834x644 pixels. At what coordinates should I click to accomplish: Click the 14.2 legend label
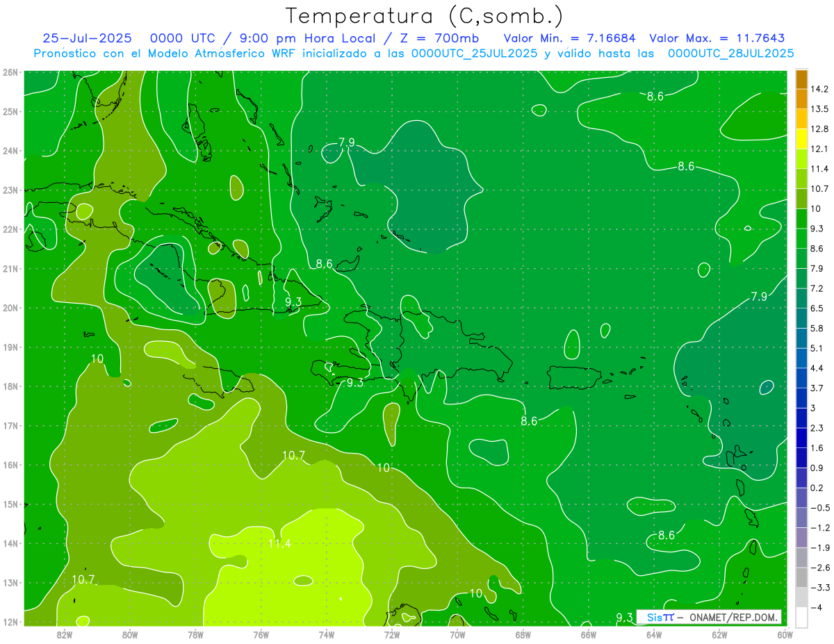coord(819,89)
